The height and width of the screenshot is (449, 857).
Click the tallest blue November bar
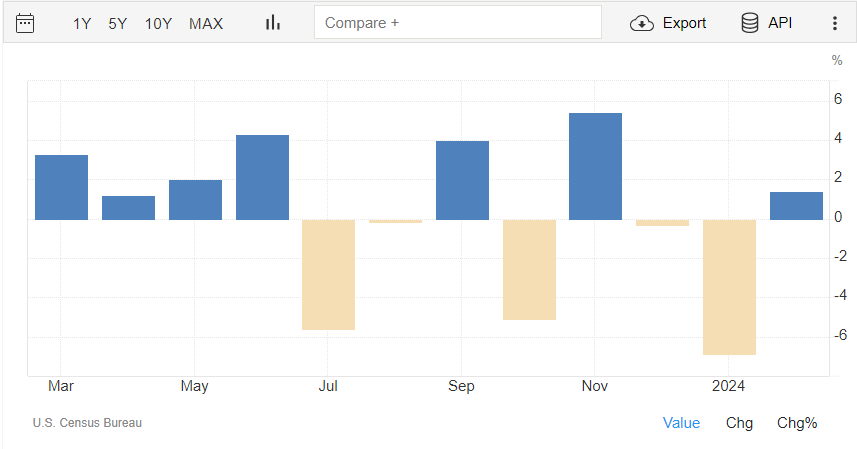595,166
